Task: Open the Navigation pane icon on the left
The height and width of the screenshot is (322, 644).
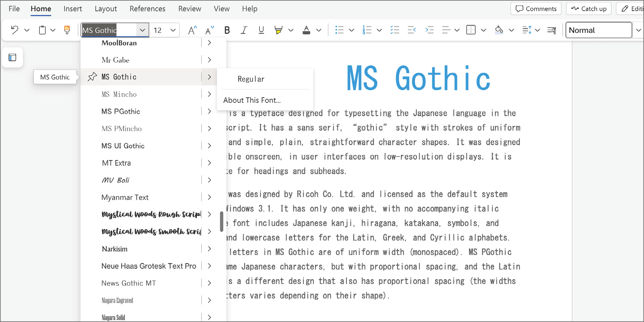Action: [x=12, y=58]
